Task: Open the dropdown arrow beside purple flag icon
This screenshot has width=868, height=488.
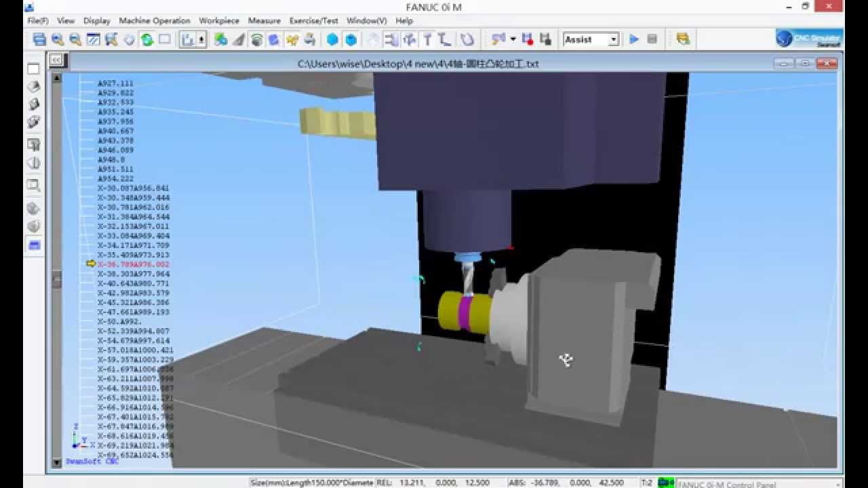Action: tap(513, 39)
